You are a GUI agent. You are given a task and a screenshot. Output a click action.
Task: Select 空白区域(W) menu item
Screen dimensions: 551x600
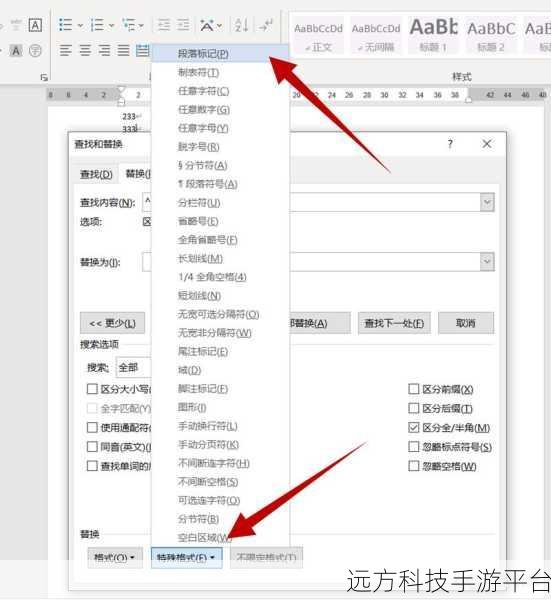220,538
